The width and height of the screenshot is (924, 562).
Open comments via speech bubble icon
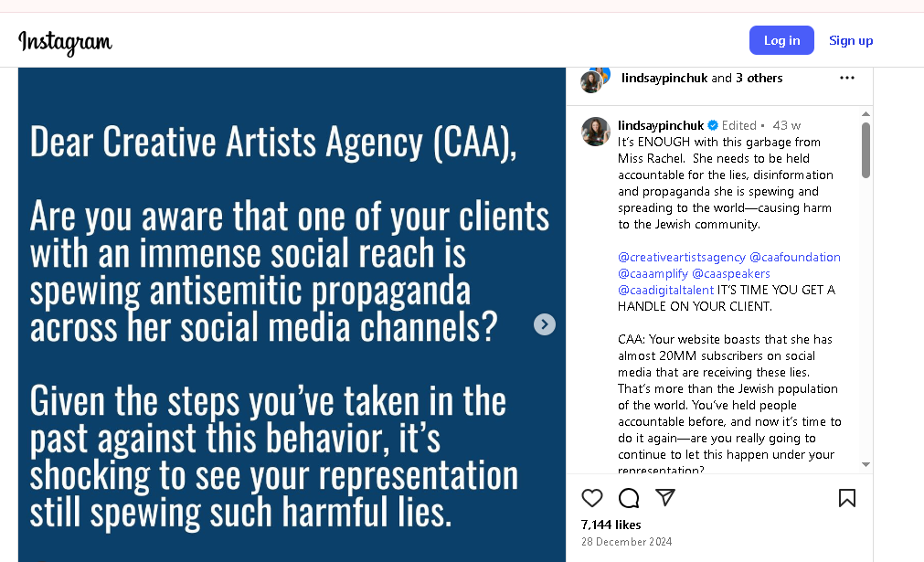[x=629, y=498]
